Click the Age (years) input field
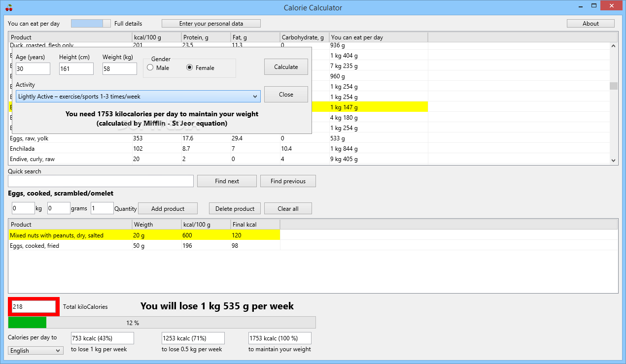The height and width of the screenshot is (364, 626). (x=33, y=68)
